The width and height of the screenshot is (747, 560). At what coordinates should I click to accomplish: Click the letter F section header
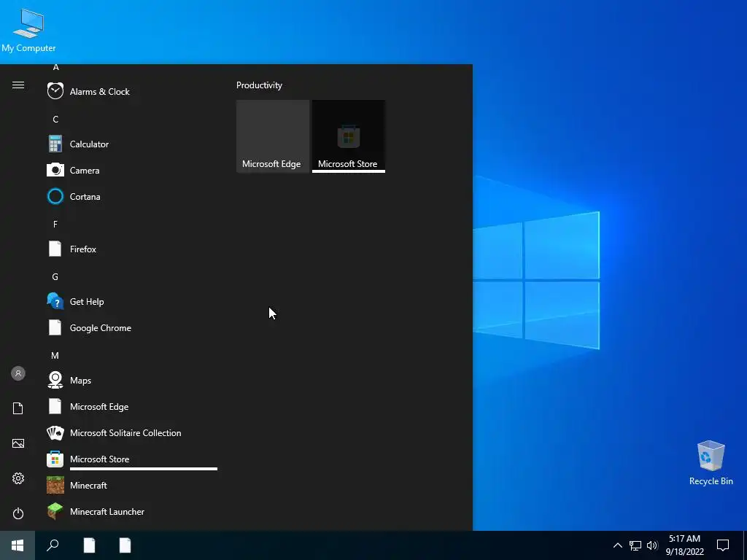tap(55, 224)
